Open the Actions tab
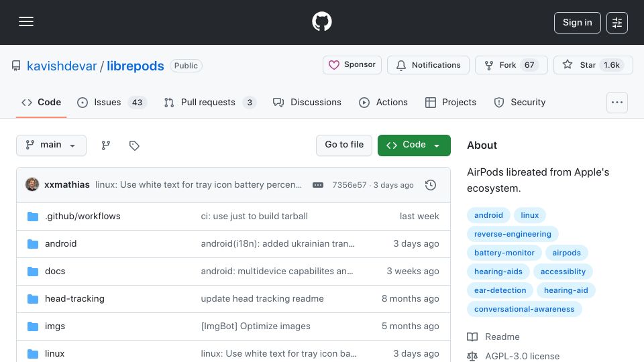The width and height of the screenshot is (644, 362). click(383, 102)
